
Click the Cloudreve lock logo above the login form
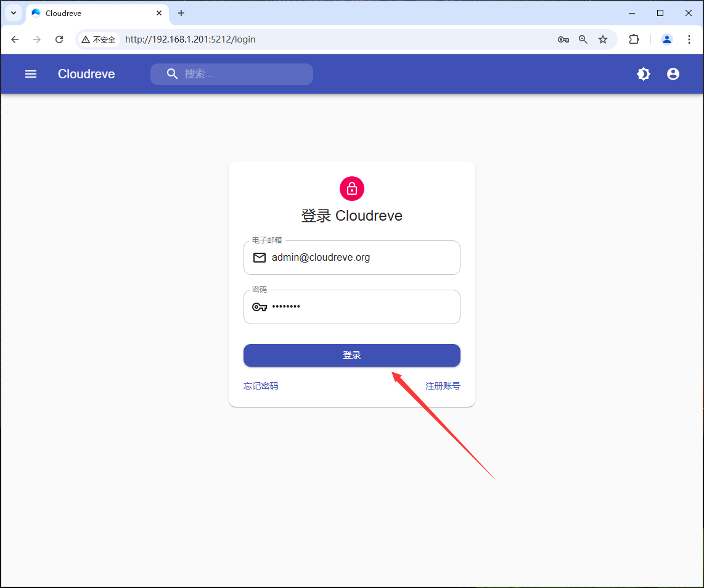(351, 189)
